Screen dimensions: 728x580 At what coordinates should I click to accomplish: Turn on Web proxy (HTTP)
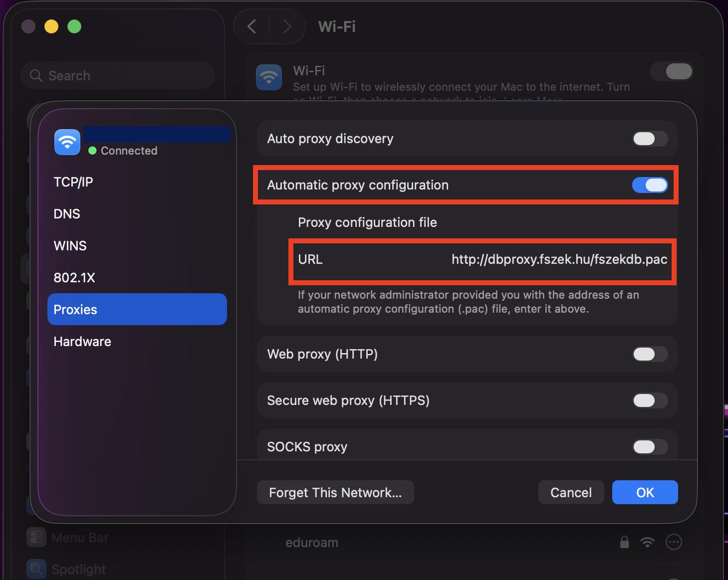pyautogui.click(x=650, y=354)
